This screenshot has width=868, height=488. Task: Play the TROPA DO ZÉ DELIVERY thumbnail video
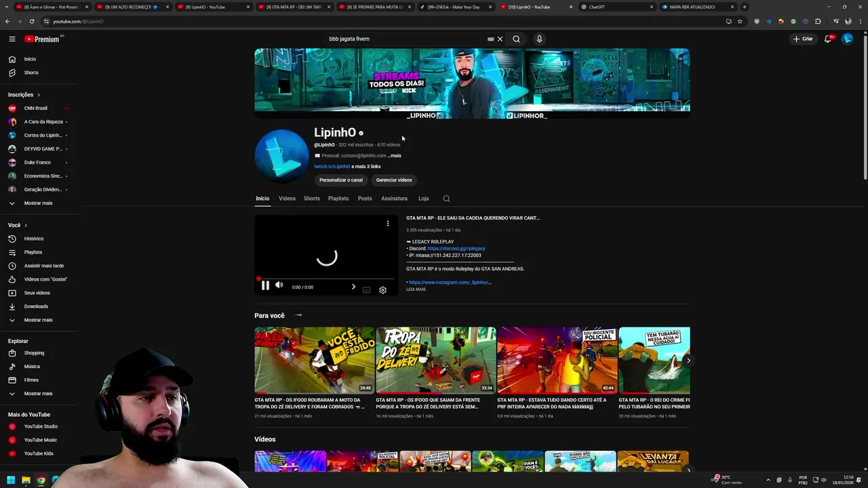click(436, 360)
